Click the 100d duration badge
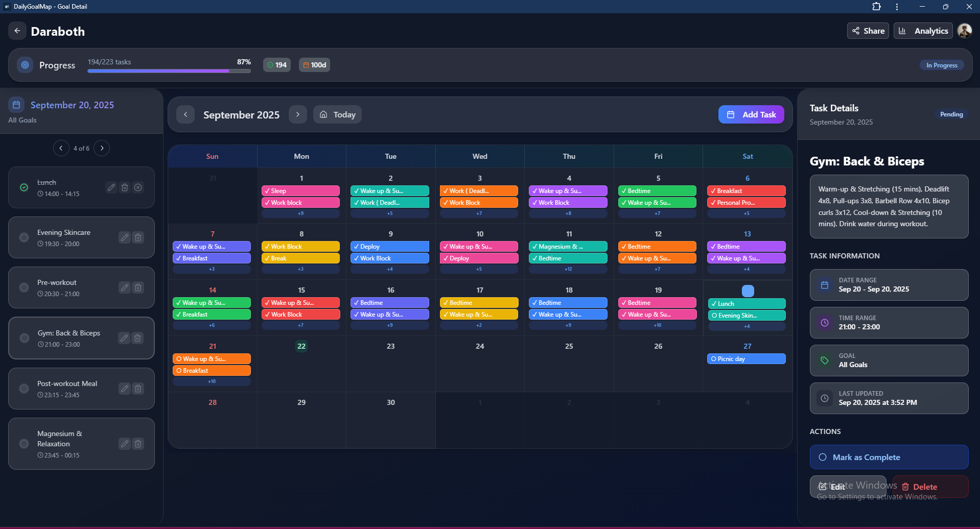Viewport: 980px width, 529px height. tap(314, 65)
